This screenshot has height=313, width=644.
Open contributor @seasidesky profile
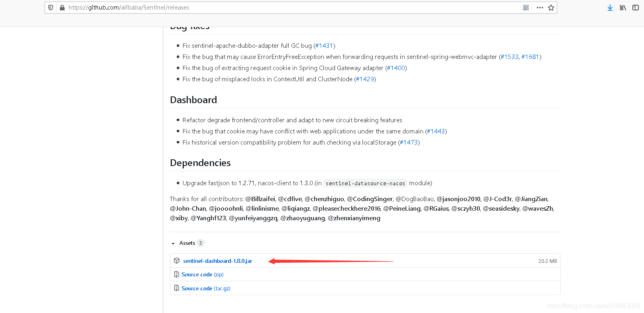501,209
